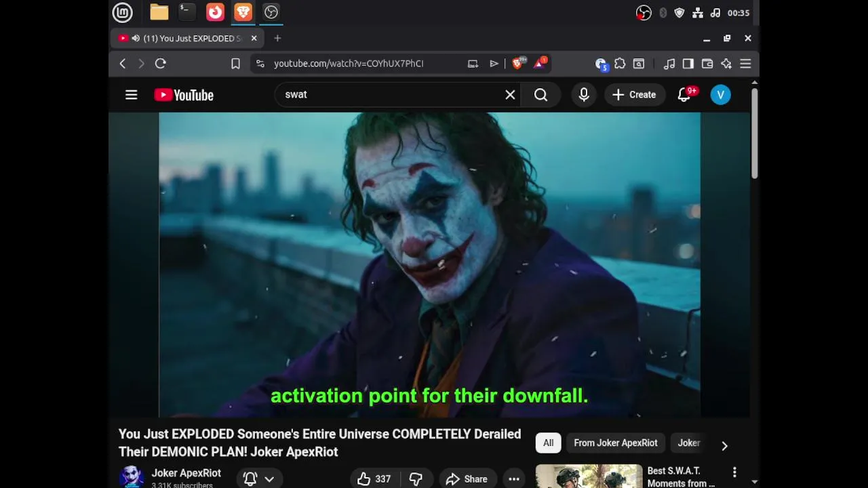The width and height of the screenshot is (868, 488).
Task: Bookmark this page
Action: (235, 64)
